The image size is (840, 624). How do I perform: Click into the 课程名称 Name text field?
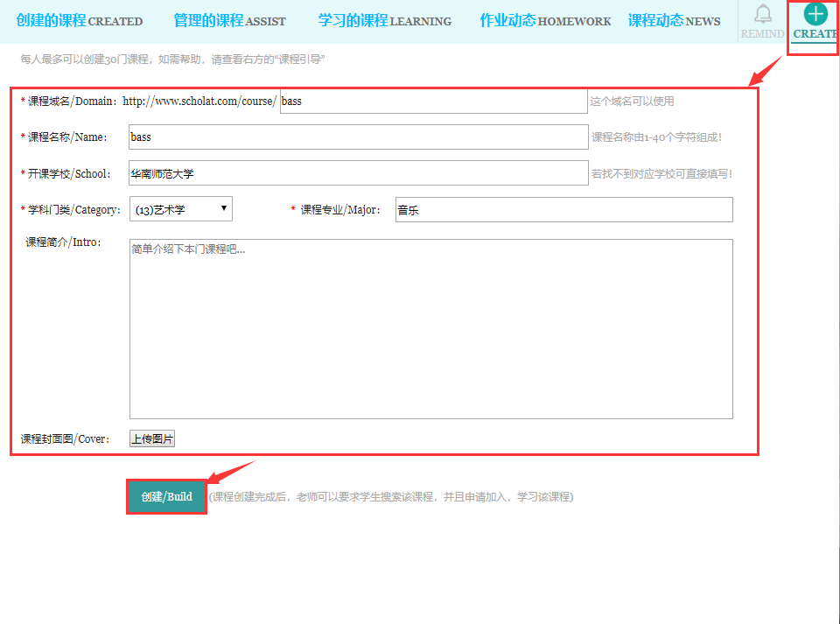click(358, 137)
